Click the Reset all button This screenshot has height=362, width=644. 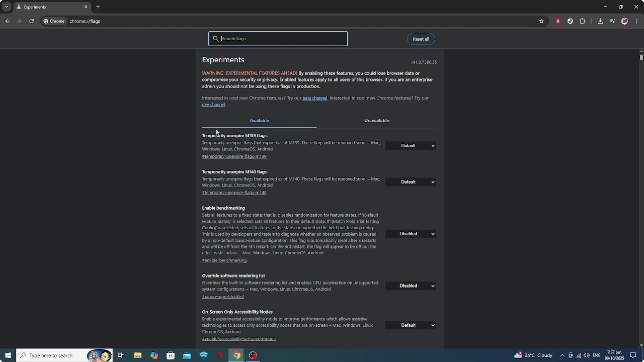tap(421, 39)
